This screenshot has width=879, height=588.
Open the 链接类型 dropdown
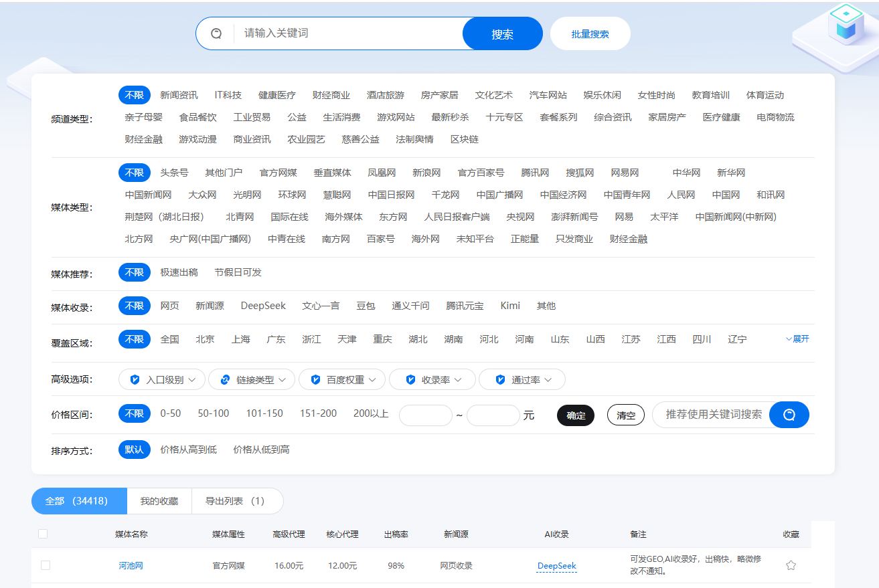click(252, 379)
